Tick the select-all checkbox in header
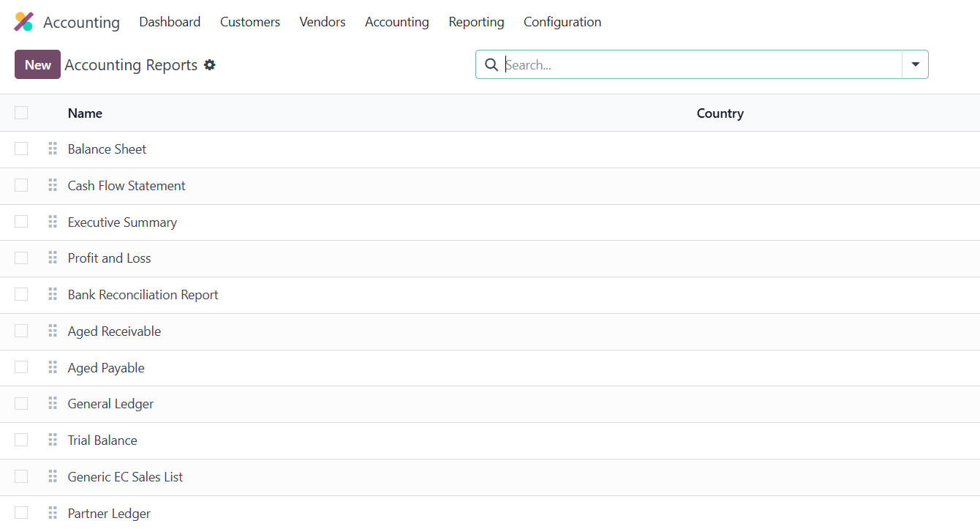Image resolution: width=980 pixels, height=529 pixels. (21, 113)
